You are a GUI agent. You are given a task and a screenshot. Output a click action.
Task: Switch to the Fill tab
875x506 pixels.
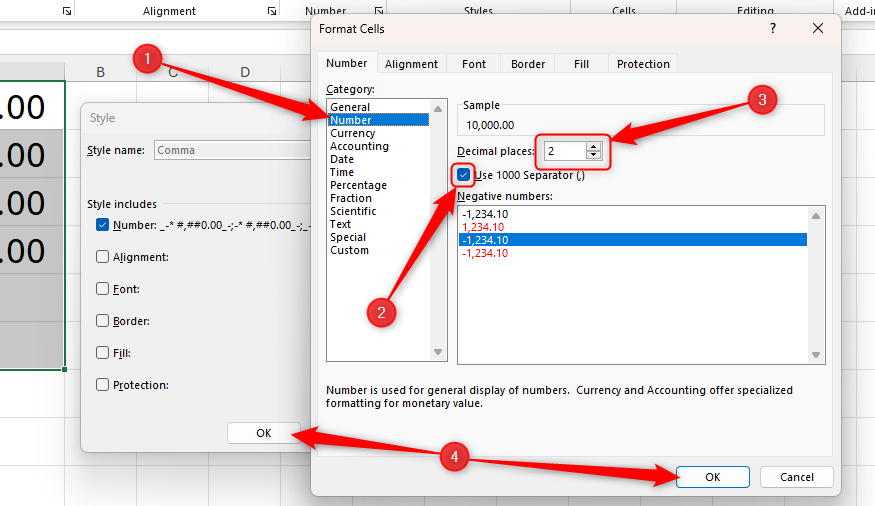(581, 64)
